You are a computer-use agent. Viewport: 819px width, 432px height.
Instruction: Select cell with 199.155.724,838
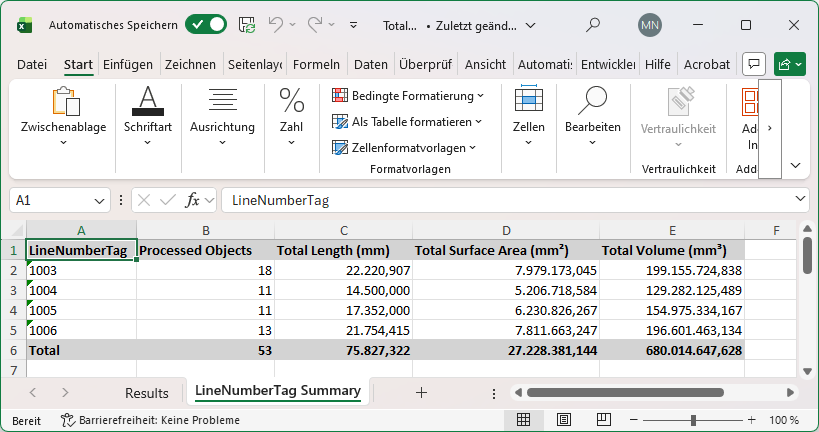tap(672, 270)
